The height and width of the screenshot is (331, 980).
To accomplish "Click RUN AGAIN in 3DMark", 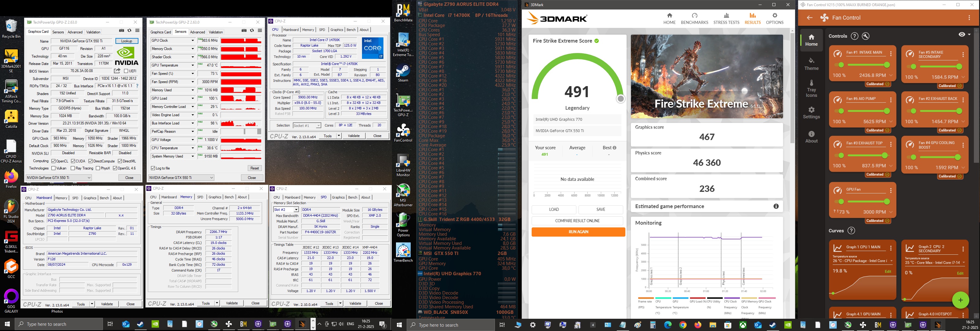I will (x=578, y=232).
